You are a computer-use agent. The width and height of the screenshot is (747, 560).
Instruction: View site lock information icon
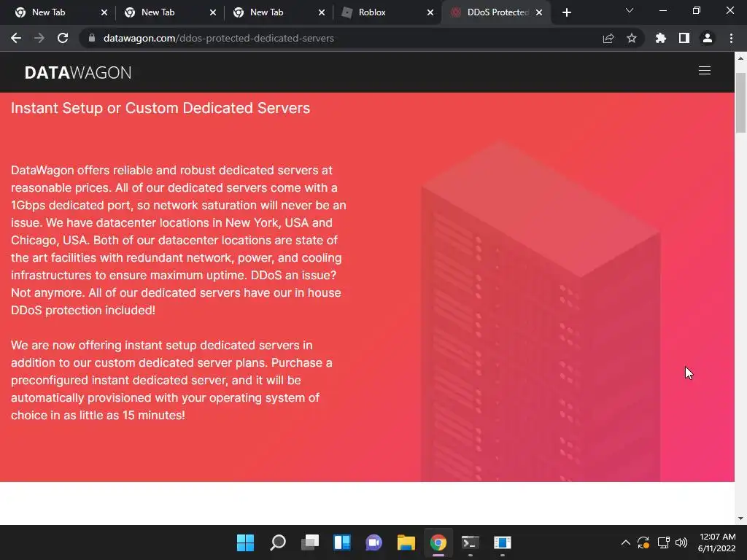tap(92, 38)
